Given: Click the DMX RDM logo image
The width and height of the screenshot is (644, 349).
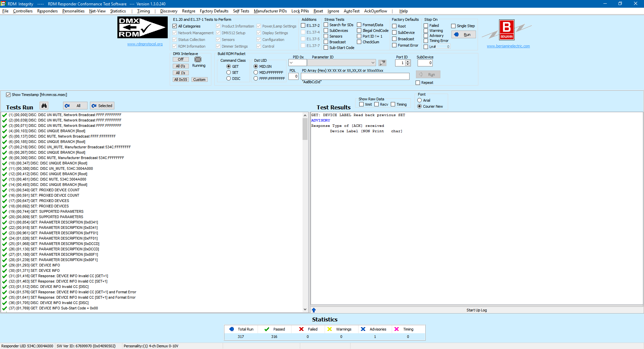Looking at the screenshot, I should 142,28.
